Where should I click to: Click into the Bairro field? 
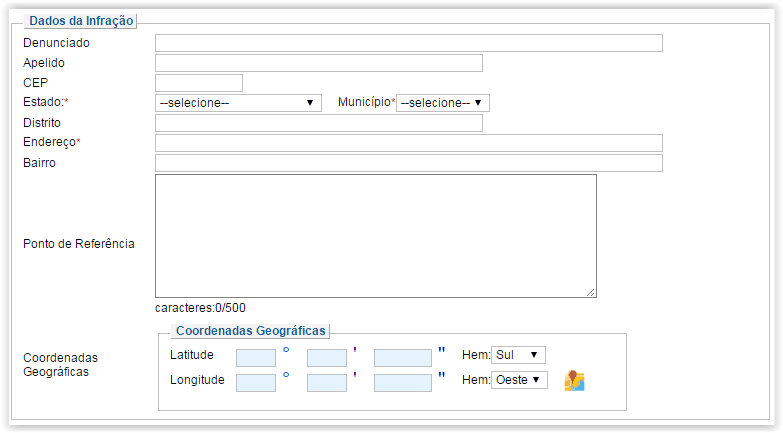click(x=408, y=163)
